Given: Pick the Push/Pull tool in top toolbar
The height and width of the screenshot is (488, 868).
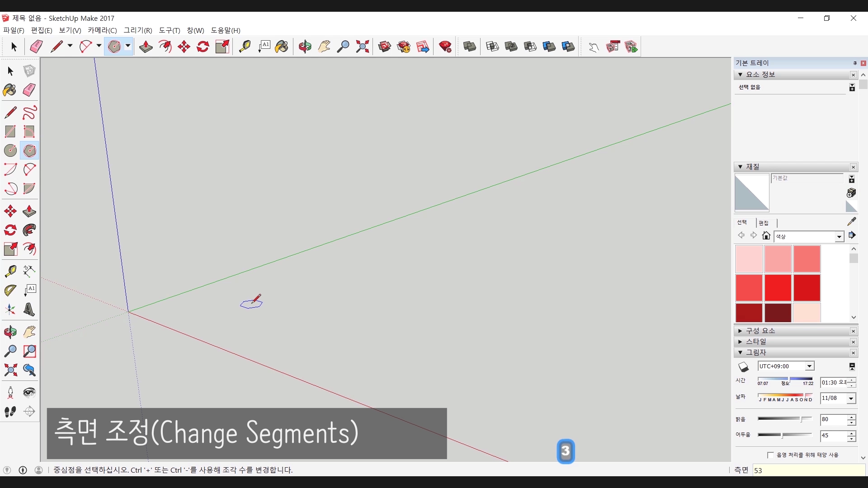Looking at the screenshot, I should 146,47.
